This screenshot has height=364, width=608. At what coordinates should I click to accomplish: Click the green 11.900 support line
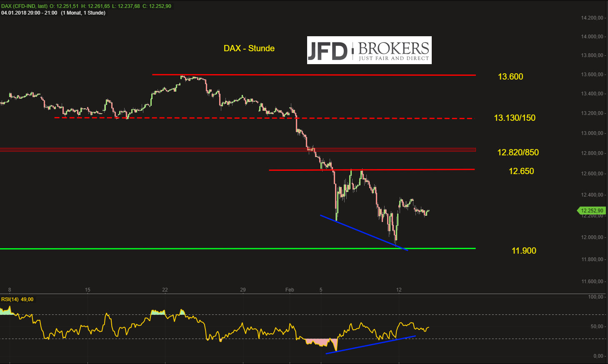tap(238, 249)
